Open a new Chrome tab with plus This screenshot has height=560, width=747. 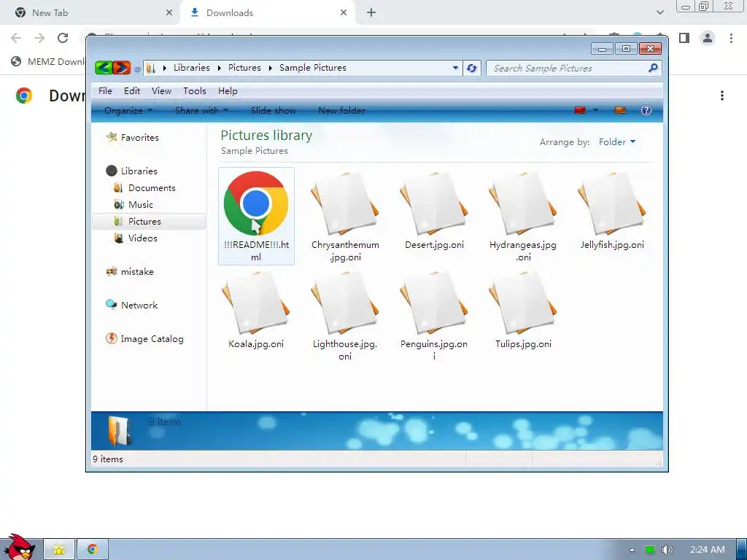click(371, 13)
